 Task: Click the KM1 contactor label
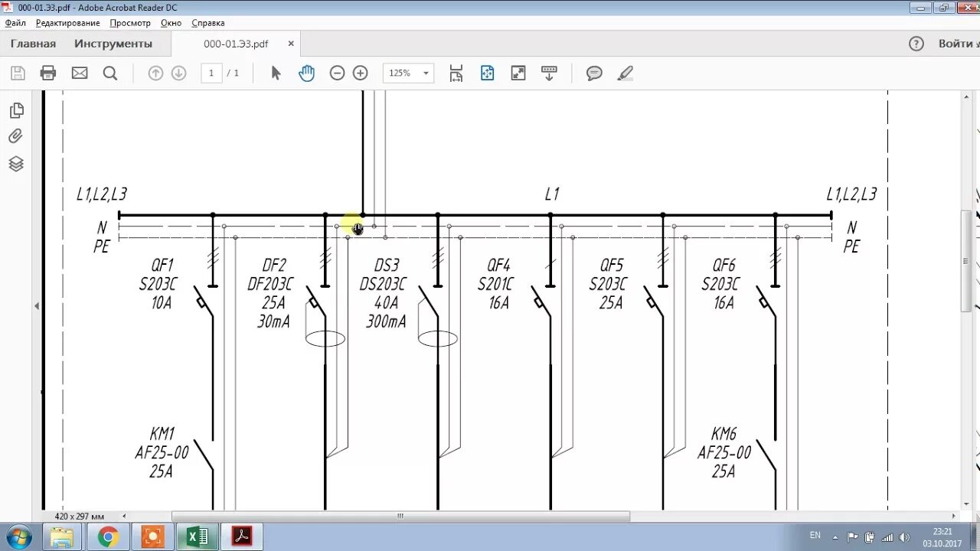click(162, 435)
